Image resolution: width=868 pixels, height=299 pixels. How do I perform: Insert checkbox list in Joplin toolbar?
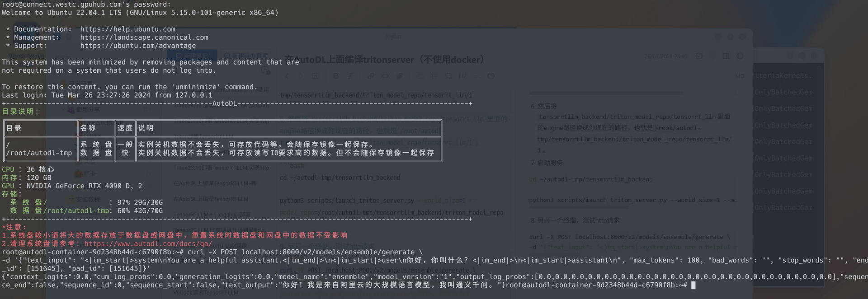[x=448, y=76]
